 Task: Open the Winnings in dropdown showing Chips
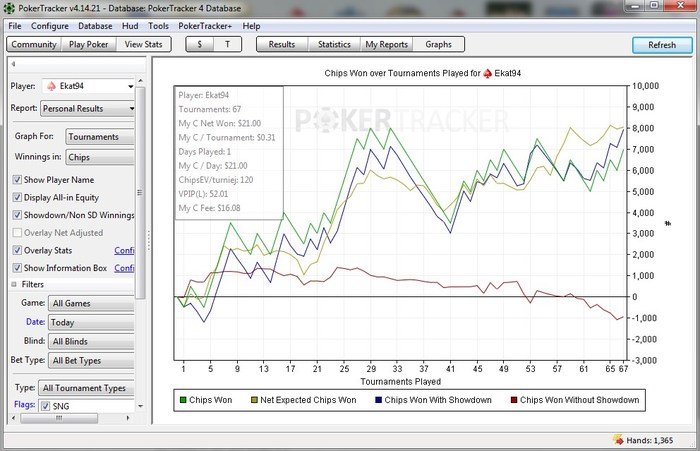coord(100,157)
